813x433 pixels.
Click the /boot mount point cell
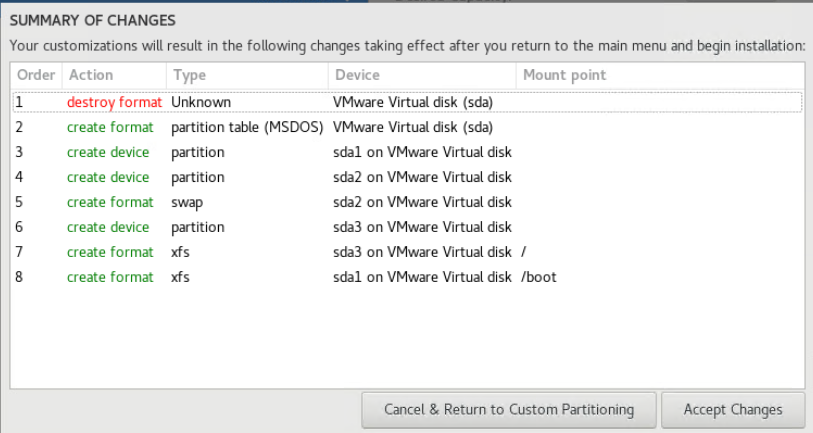coord(539,277)
